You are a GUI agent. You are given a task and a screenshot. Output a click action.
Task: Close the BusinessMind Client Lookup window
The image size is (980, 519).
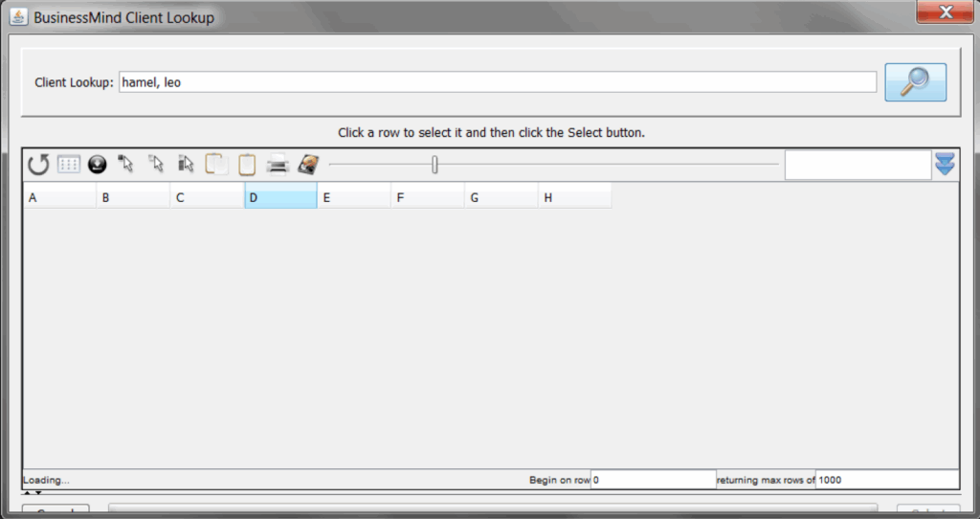[945, 11]
